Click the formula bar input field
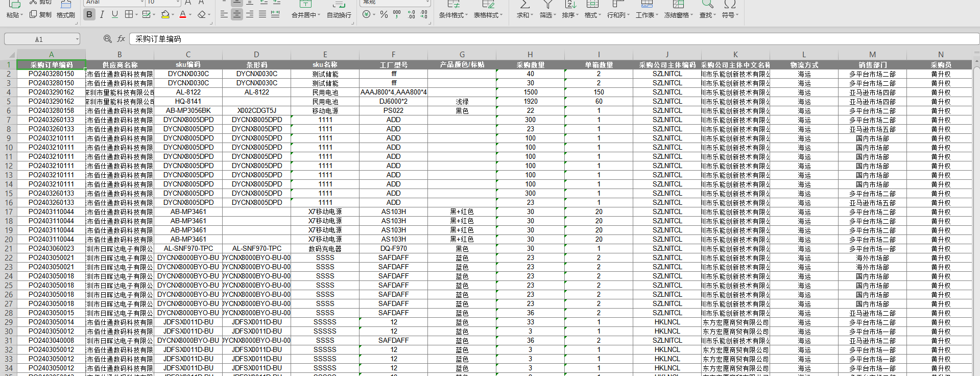This screenshot has width=980, height=376. tap(511, 39)
